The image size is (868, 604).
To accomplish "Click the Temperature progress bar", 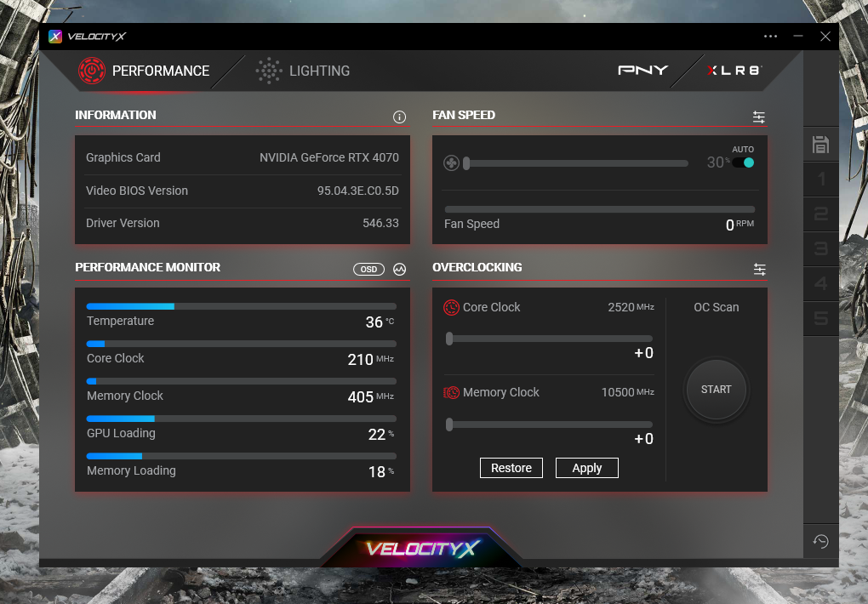I will pyautogui.click(x=242, y=306).
